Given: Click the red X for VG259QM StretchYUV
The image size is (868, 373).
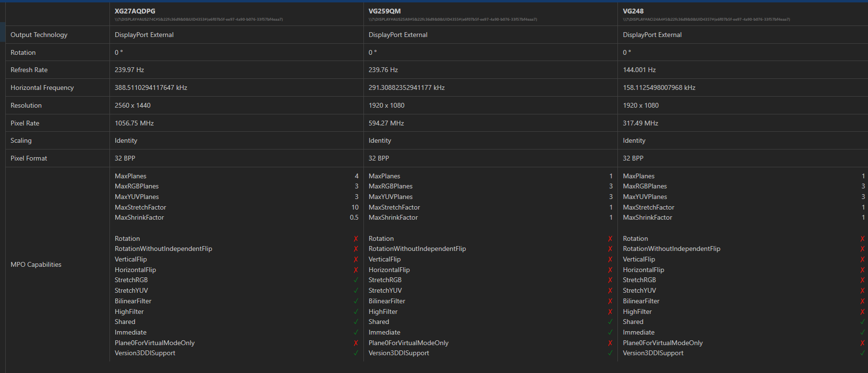Looking at the screenshot, I should [610, 291].
